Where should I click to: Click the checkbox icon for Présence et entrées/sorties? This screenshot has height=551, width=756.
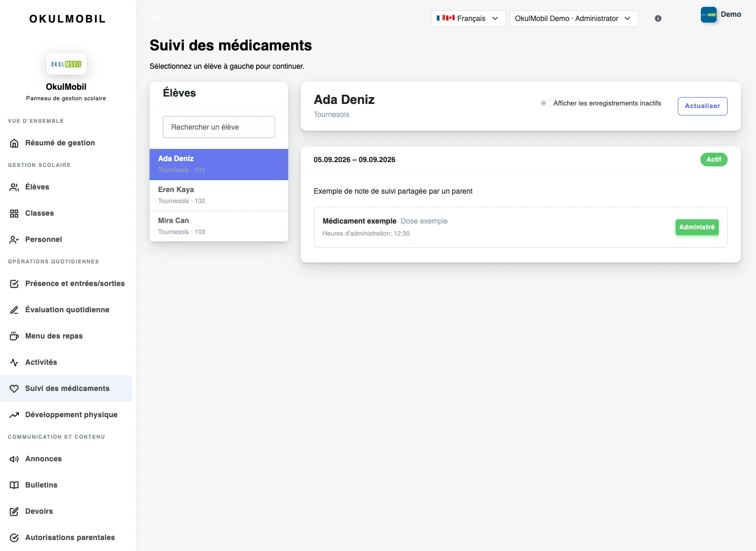(14, 284)
